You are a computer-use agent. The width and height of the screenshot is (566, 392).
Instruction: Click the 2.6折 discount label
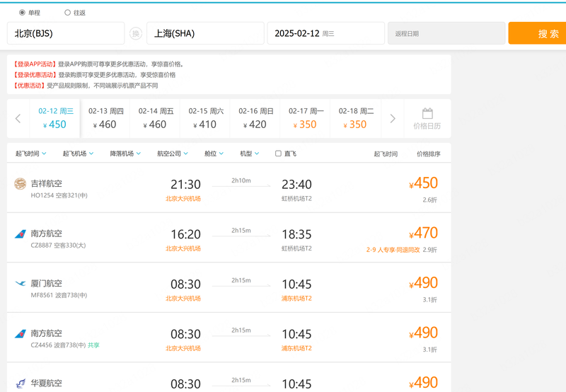(430, 200)
